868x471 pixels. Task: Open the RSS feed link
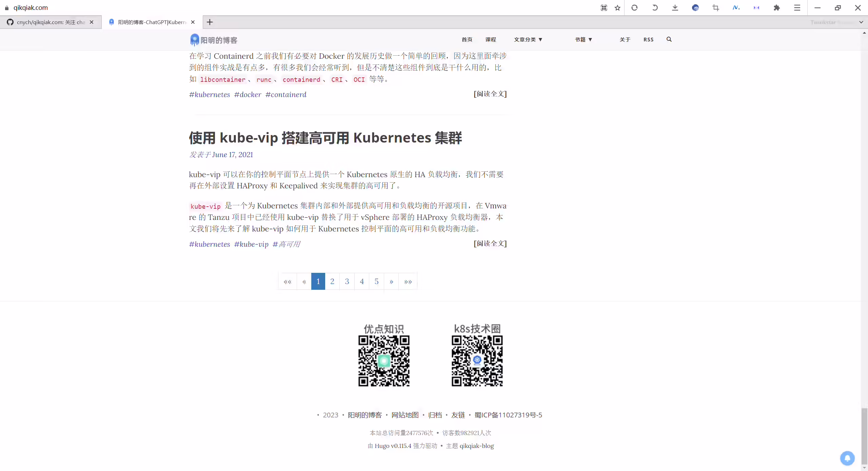tap(648, 40)
